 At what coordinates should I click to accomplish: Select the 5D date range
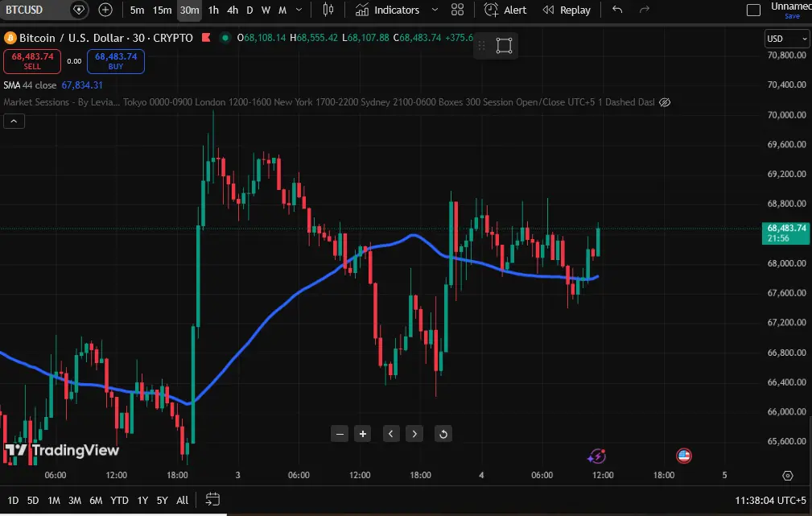pyautogui.click(x=33, y=501)
